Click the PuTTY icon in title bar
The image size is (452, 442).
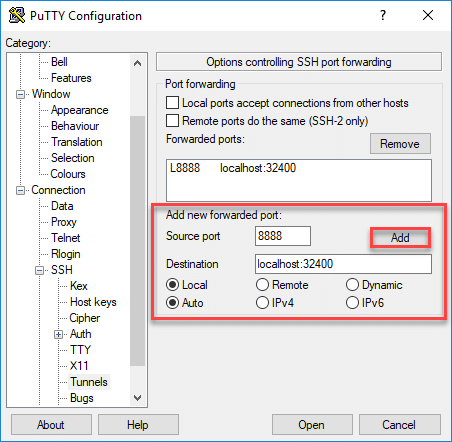16,15
